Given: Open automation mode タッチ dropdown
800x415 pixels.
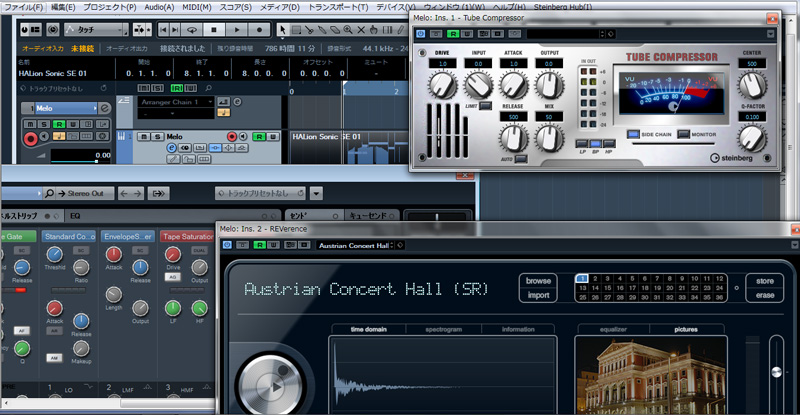Looking at the screenshot, I should (x=96, y=30).
